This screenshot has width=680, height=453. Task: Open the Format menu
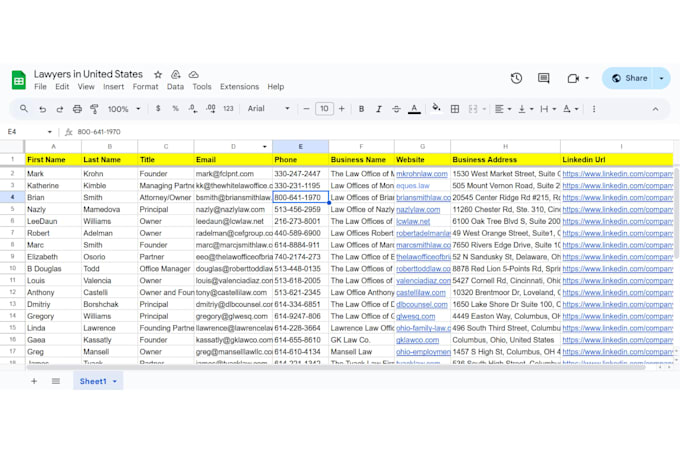[145, 87]
